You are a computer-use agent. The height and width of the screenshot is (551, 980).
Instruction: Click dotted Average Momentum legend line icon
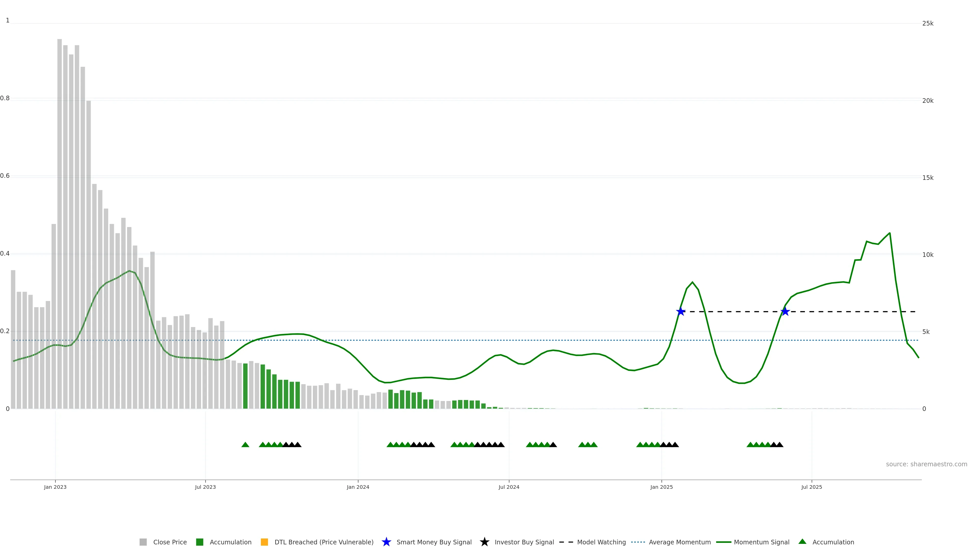638,542
